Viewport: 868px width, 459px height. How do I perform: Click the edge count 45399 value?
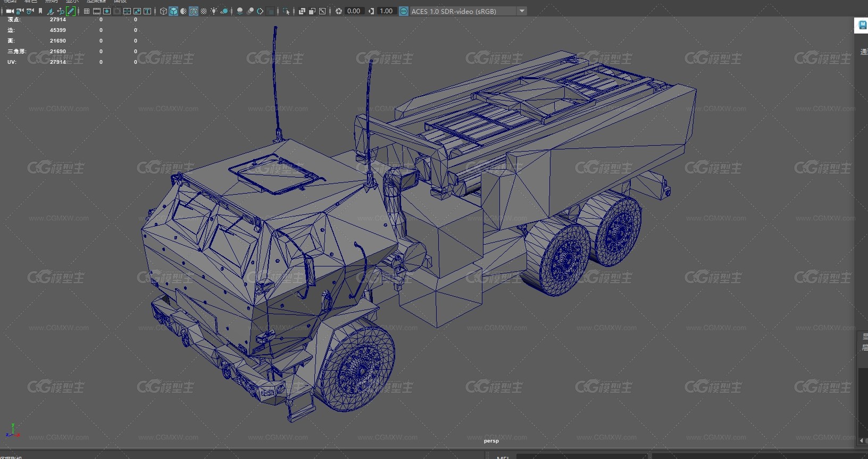58,30
